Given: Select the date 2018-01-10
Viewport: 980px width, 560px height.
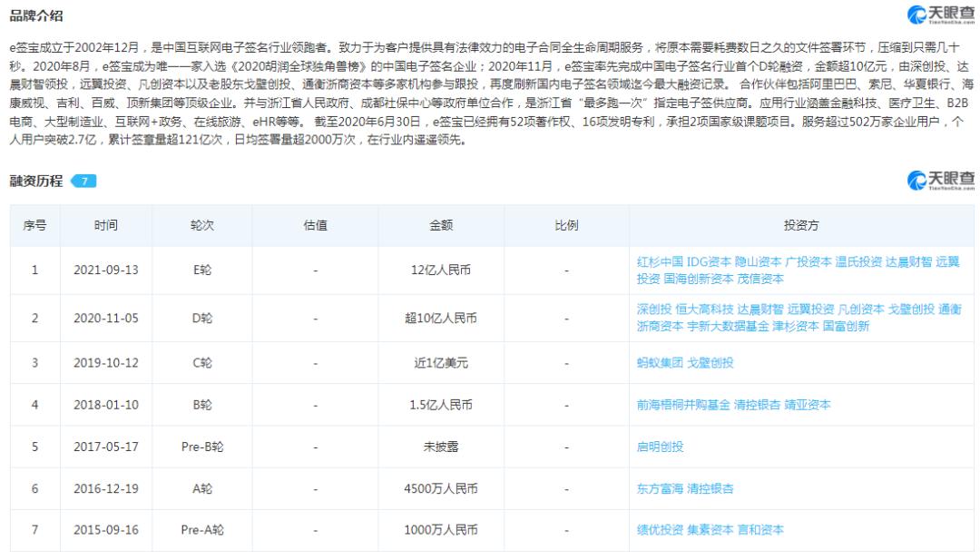Looking at the screenshot, I should point(106,405).
